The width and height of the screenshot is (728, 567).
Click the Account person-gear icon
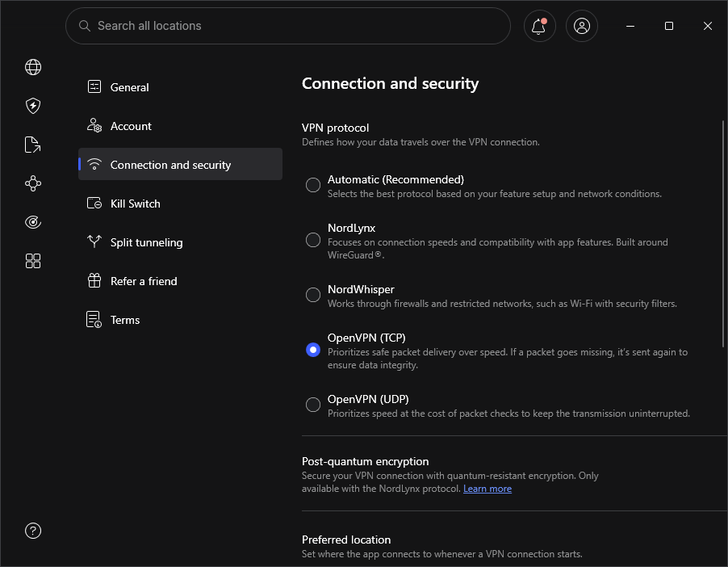click(x=94, y=125)
